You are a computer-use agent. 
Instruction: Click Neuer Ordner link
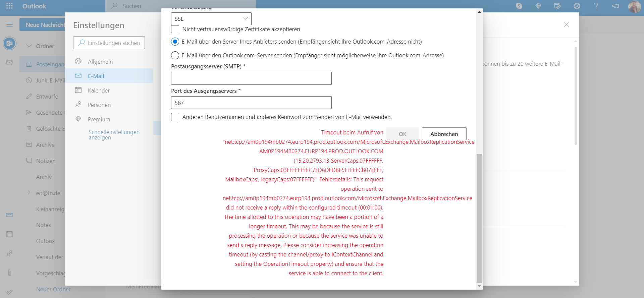(53, 289)
